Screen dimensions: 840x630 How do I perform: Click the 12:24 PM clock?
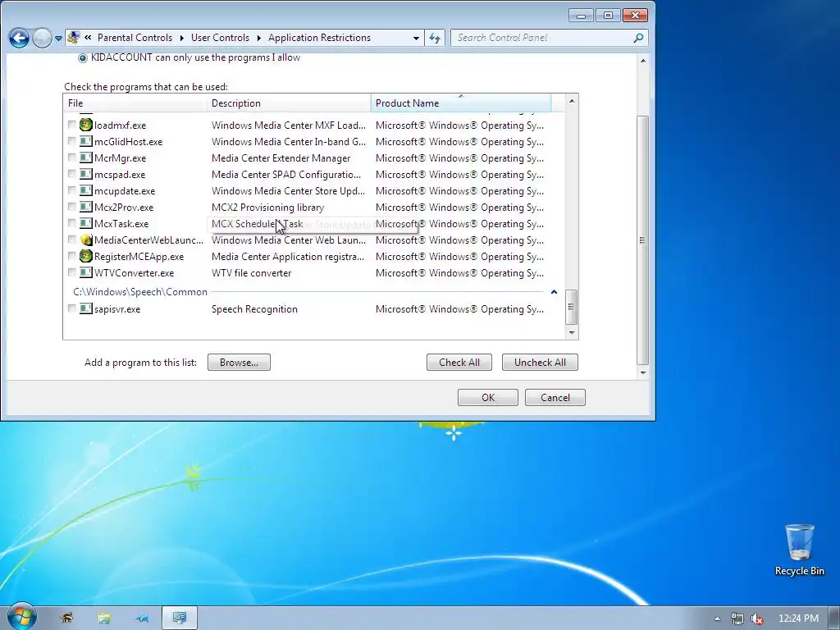pyautogui.click(x=798, y=619)
